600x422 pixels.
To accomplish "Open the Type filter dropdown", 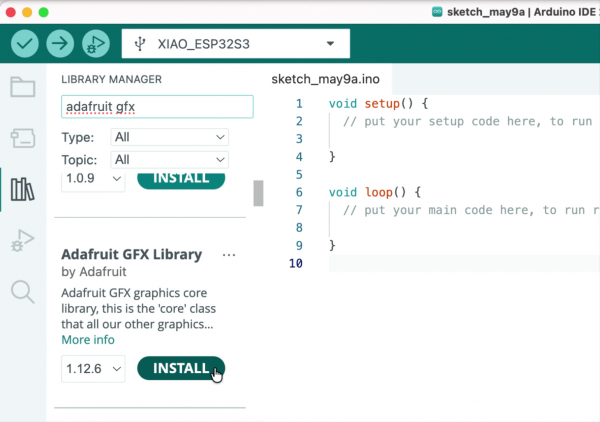I will (x=170, y=137).
